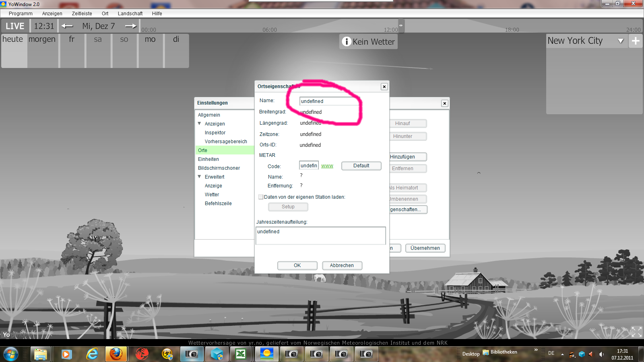Screen dimensions: 644x362
Task: Select the sa forecast day tab
Action: tap(99, 51)
